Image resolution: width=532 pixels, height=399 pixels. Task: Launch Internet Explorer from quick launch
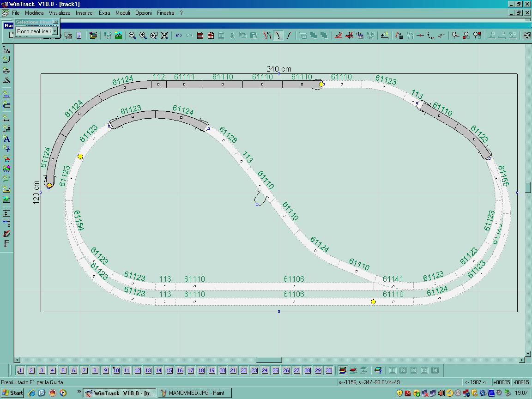[31, 393]
